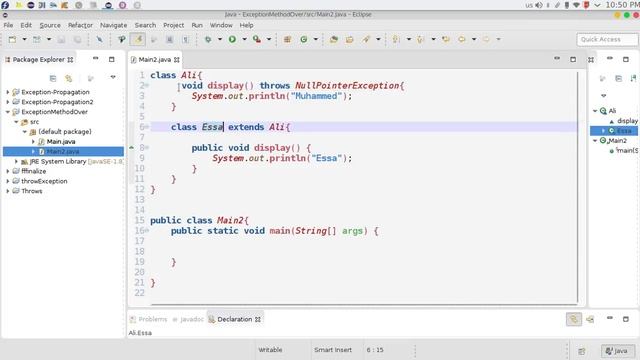Collapse the ExceptionMethodOver project

8,112
